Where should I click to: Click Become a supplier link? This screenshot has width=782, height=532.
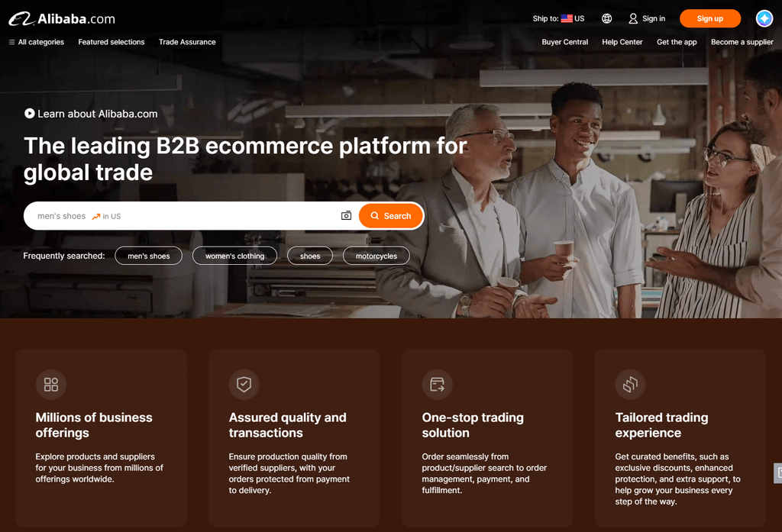[x=742, y=42]
